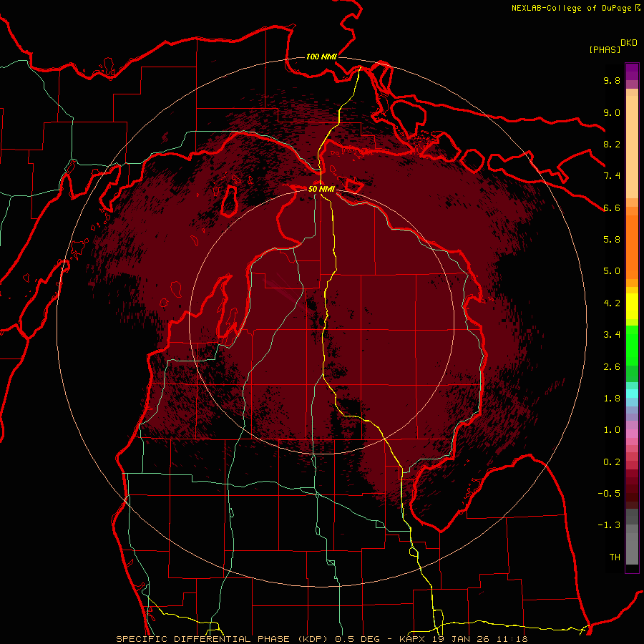Click the Specific Differential Phase caption text
Viewport: 644px width, 644px height.
[x=321, y=639]
